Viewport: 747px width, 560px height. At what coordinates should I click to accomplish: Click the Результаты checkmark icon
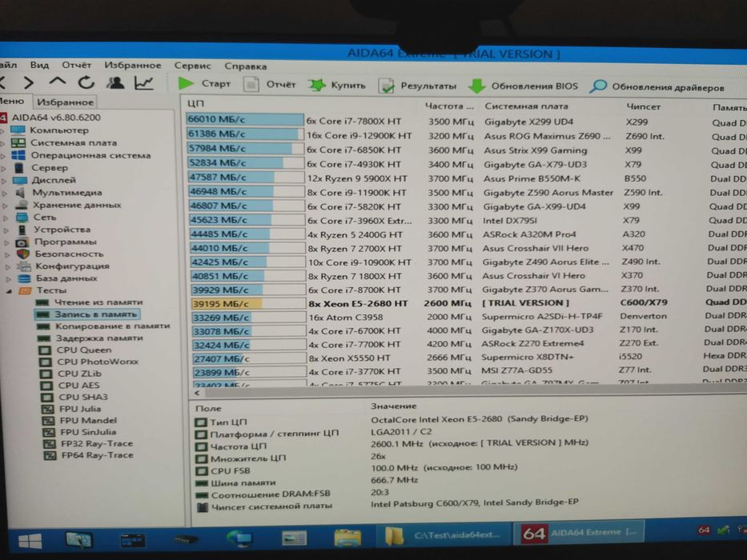(x=387, y=86)
